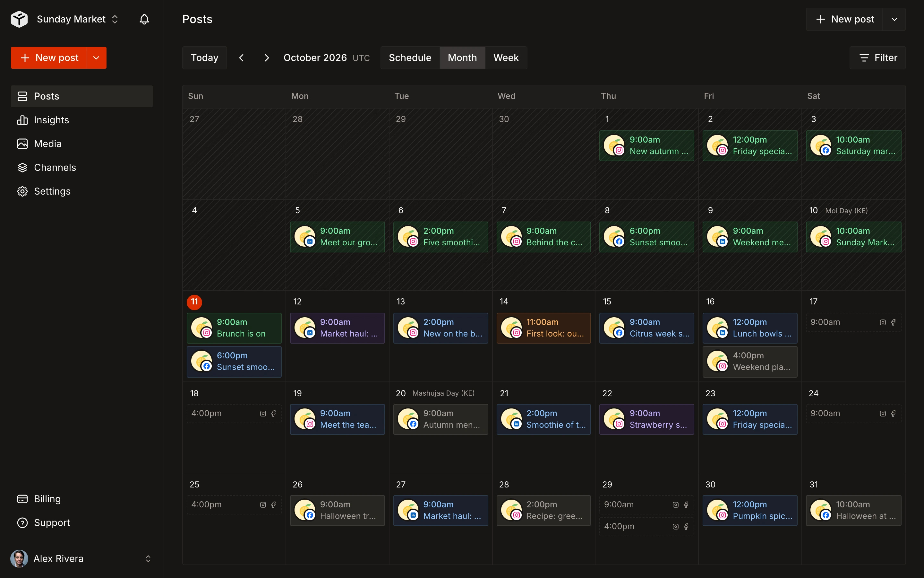
Task: Click the Today button
Action: click(205, 58)
